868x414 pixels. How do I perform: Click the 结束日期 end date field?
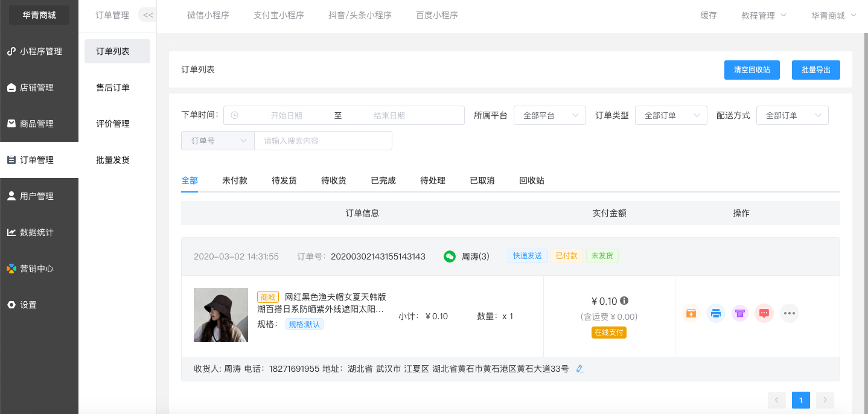(389, 115)
